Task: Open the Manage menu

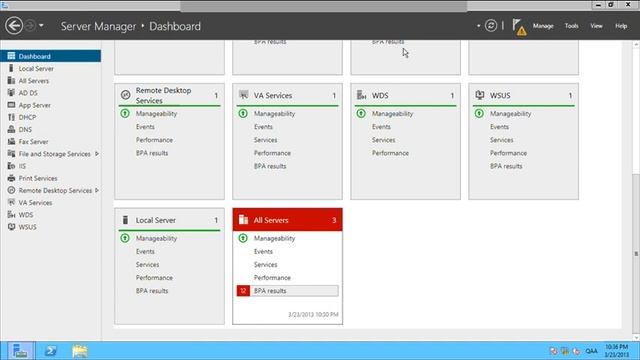Action: tap(543, 26)
